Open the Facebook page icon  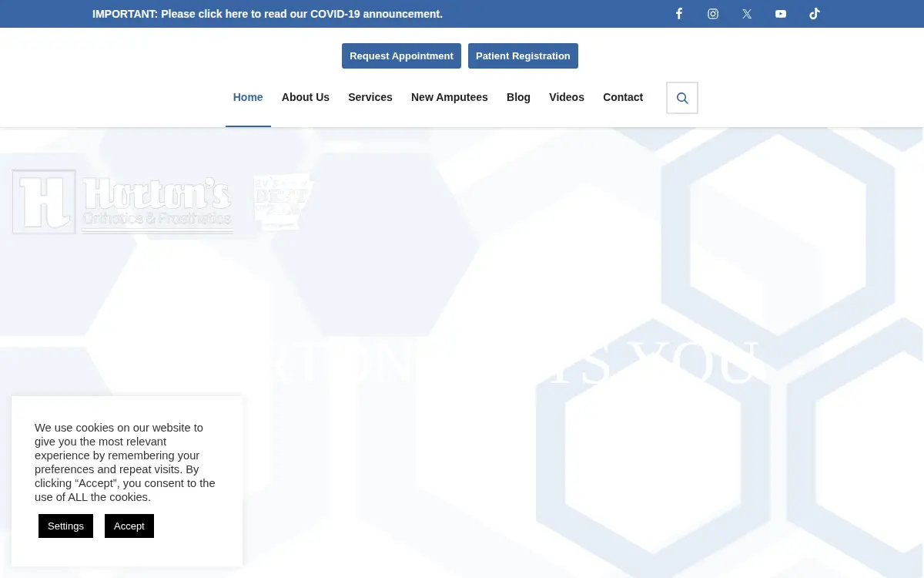point(679,14)
